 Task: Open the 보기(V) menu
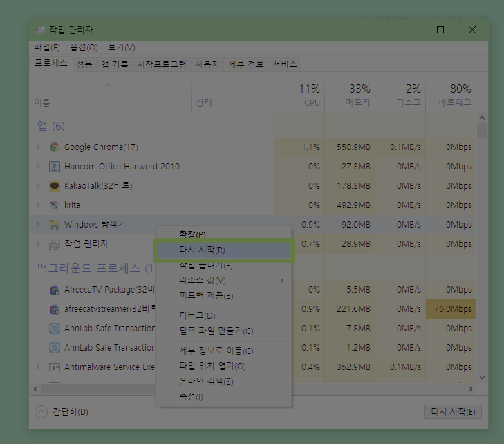[122, 48]
